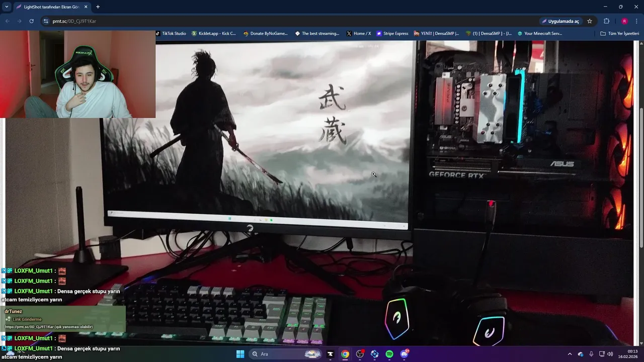Open the Your Minecraft Serv bookmark
The height and width of the screenshot is (362, 644).
540,34
